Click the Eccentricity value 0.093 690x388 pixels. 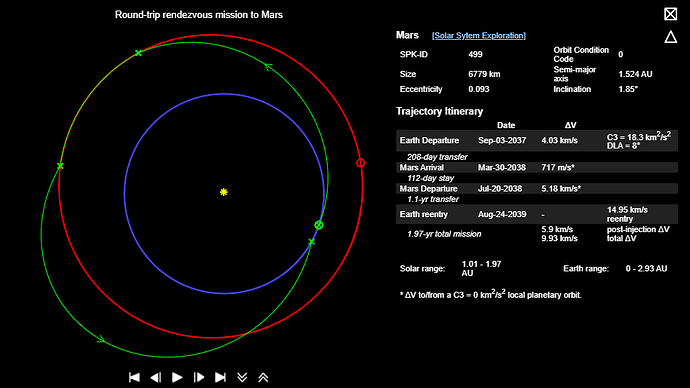[x=479, y=89]
